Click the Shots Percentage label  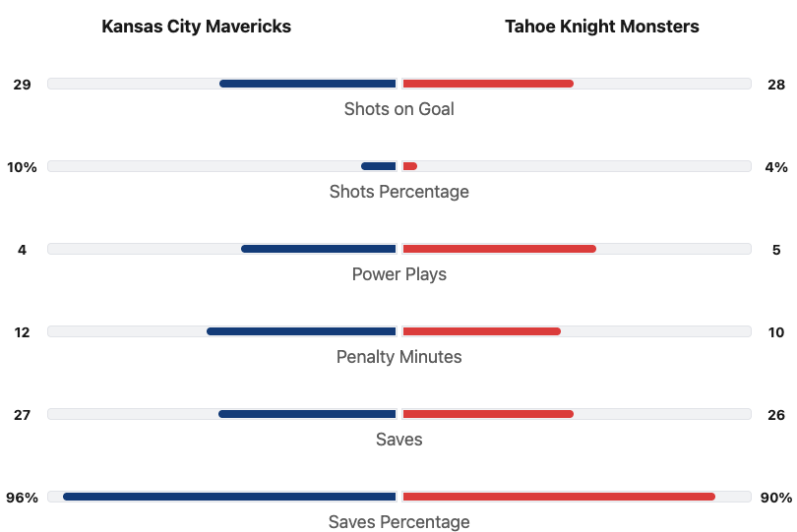point(398,192)
